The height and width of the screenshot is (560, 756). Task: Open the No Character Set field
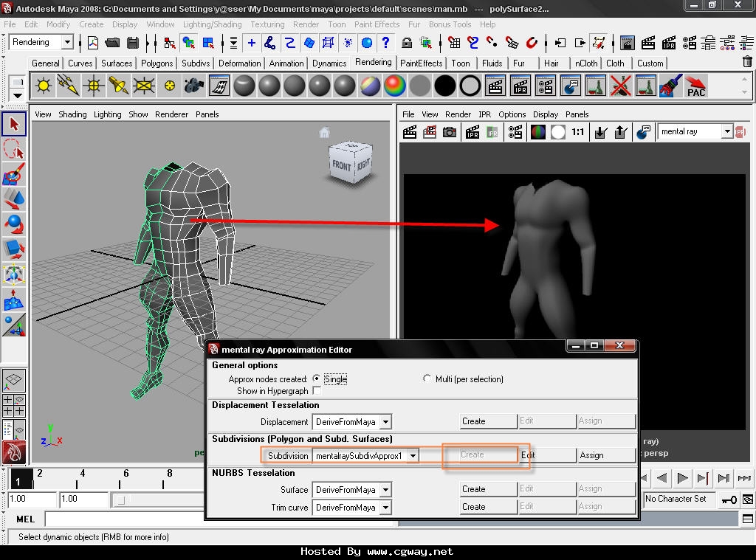click(x=679, y=499)
